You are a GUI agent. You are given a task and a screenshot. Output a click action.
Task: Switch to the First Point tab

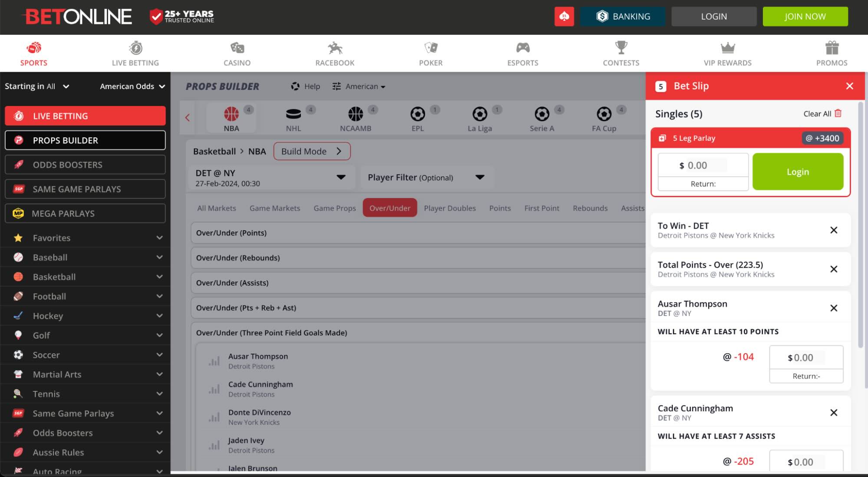(x=542, y=208)
